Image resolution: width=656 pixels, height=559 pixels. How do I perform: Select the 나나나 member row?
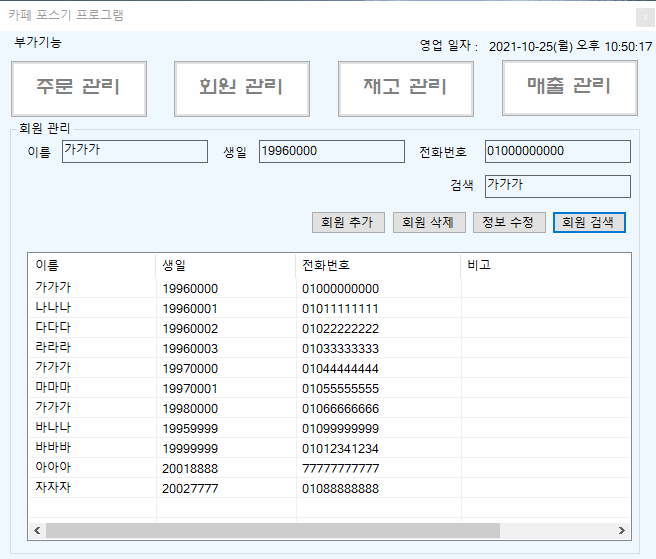click(x=329, y=308)
